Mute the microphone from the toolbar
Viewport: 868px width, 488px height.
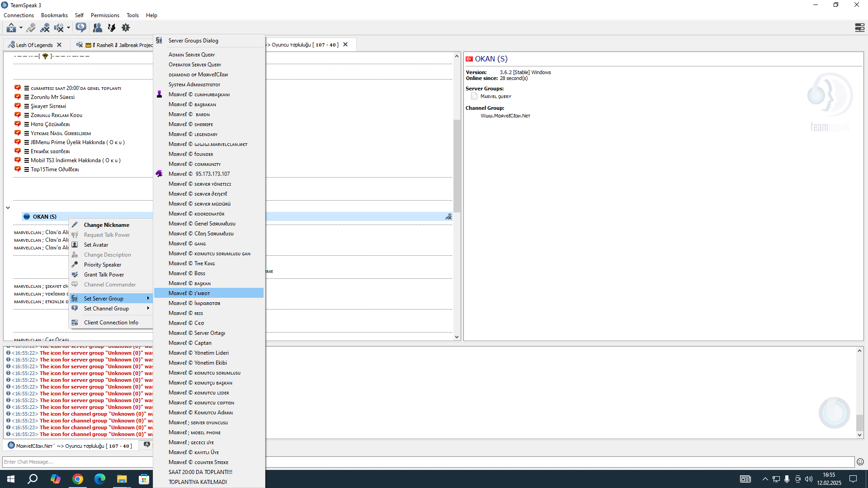[44, 28]
